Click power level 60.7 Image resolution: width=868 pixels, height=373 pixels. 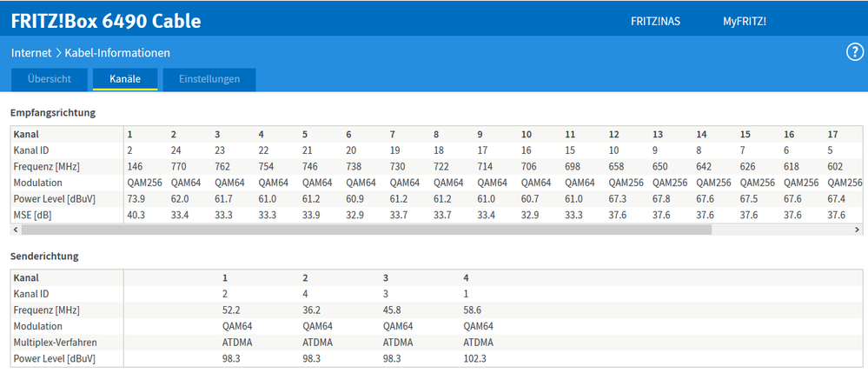pos(530,199)
